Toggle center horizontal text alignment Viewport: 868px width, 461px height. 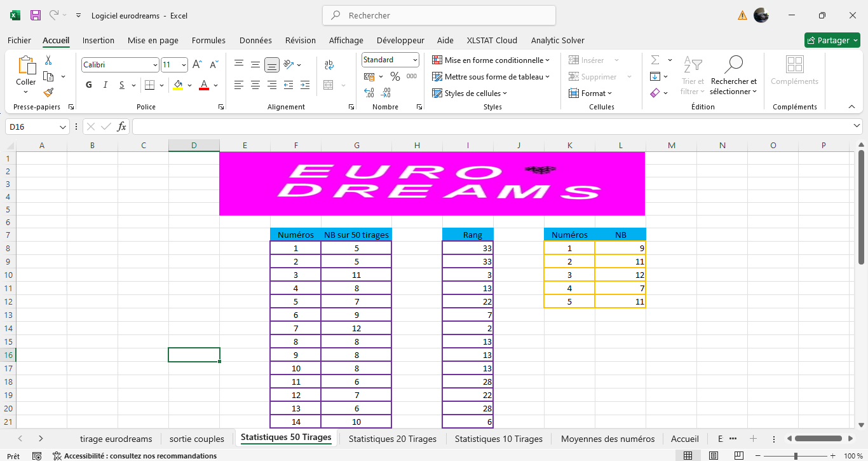coord(255,85)
